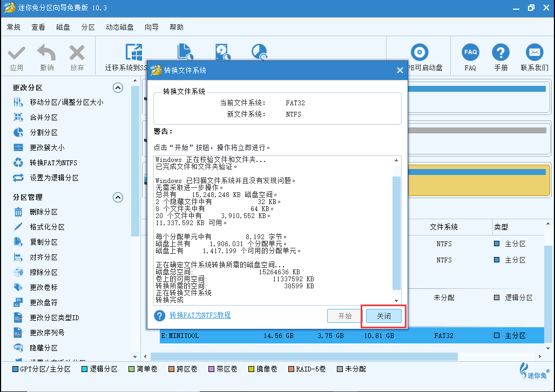
Task: Select Change Serial Number (更改序列号)
Action: pos(39,333)
